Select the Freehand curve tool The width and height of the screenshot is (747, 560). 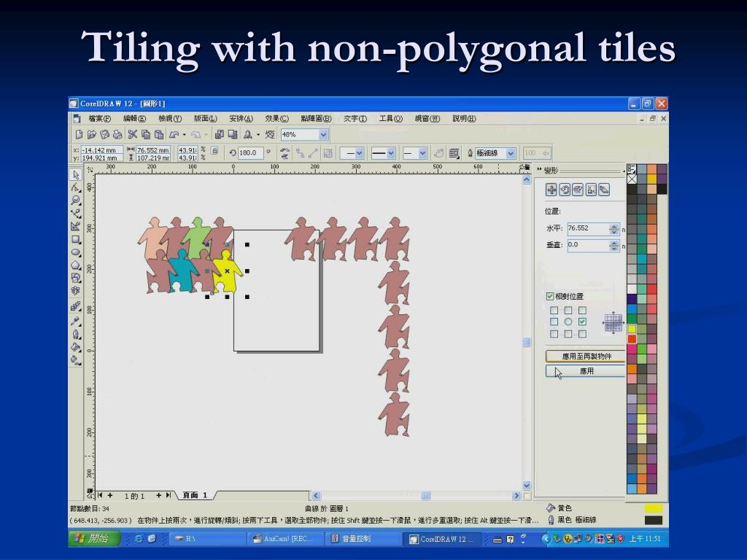click(76, 214)
